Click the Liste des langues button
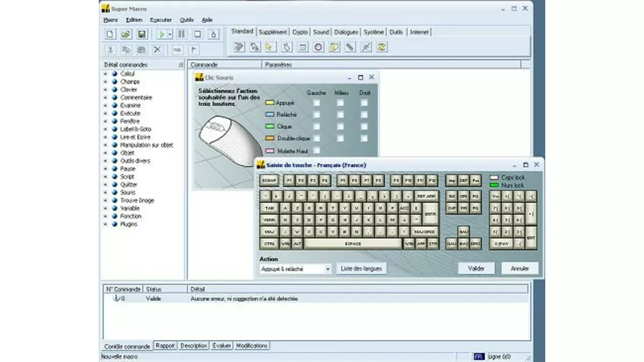 pyautogui.click(x=362, y=269)
